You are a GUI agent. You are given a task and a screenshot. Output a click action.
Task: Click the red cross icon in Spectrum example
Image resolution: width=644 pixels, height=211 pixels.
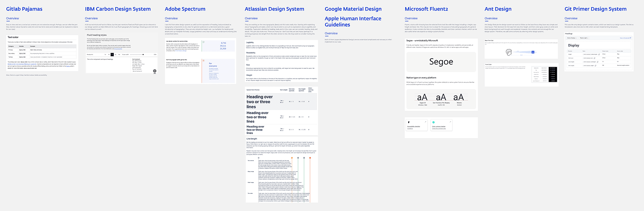(203, 60)
